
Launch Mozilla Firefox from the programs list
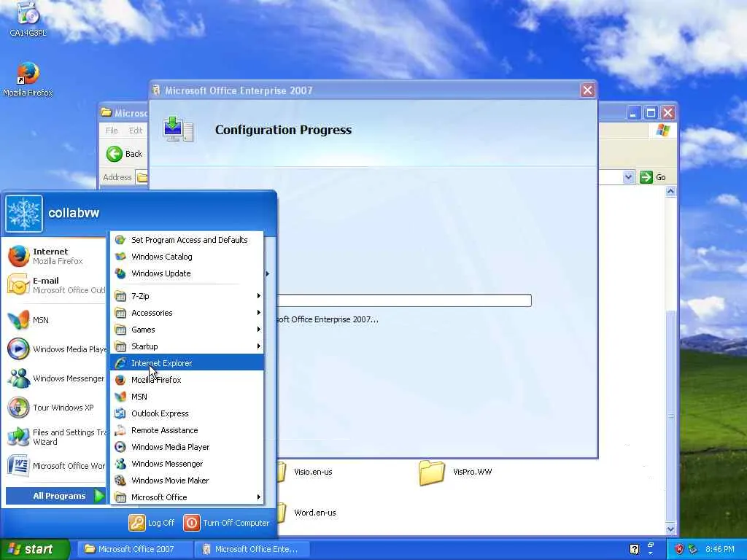point(187,379)
